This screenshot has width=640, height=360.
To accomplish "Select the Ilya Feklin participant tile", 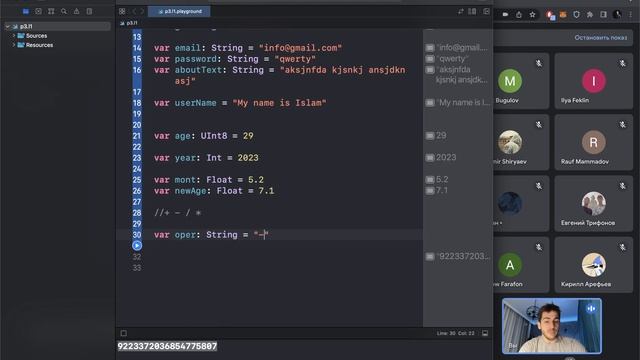I will tap(593, 81).
